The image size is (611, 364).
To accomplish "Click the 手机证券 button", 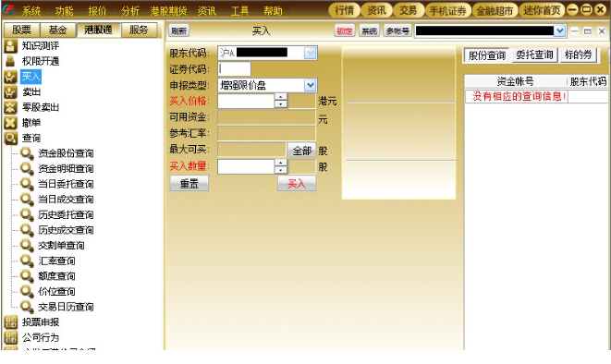I will click(x=448, y=10).
